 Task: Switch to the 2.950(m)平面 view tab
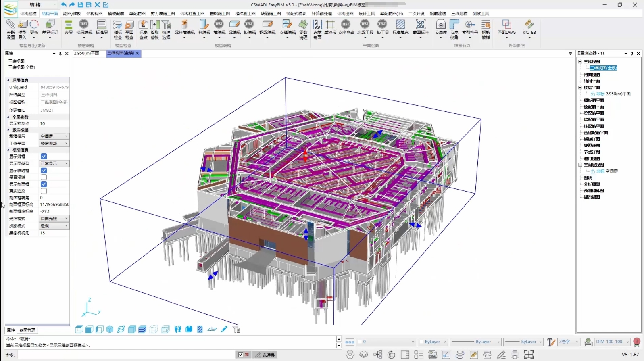click(87, 53)
